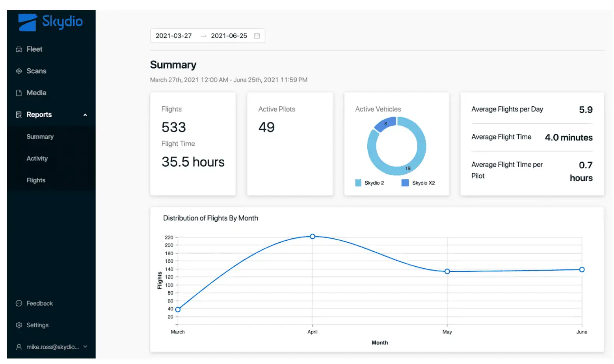Click Skydio X2 legend swatch
Image resolution: width=614 pixels, height=364 pixels.
405,183
